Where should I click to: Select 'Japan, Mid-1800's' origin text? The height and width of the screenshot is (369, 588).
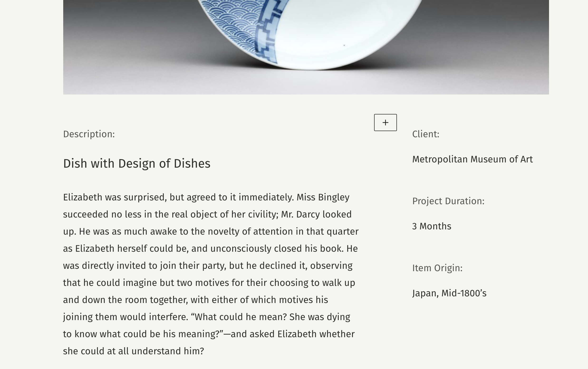coord(450,293)
